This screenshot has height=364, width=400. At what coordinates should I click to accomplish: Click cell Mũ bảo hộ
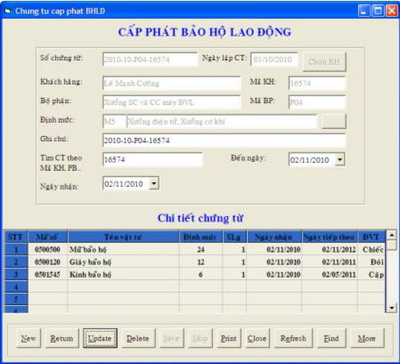click(x=123, y=249)
